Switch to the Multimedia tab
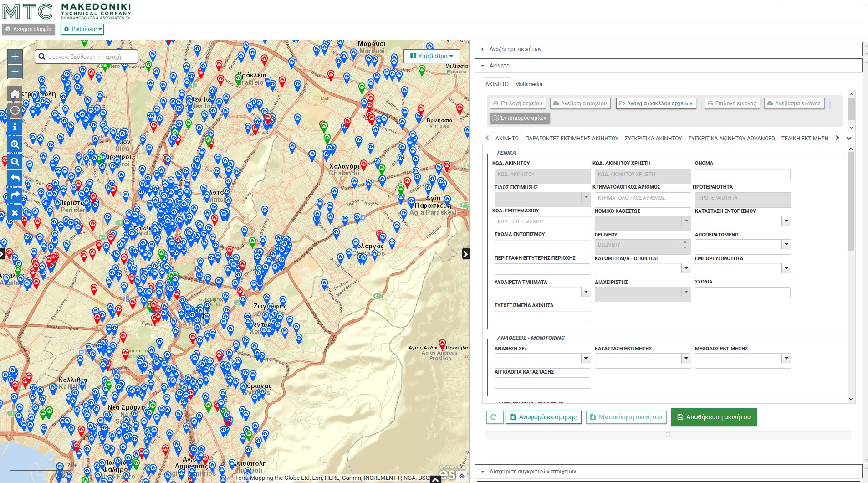 528,84
